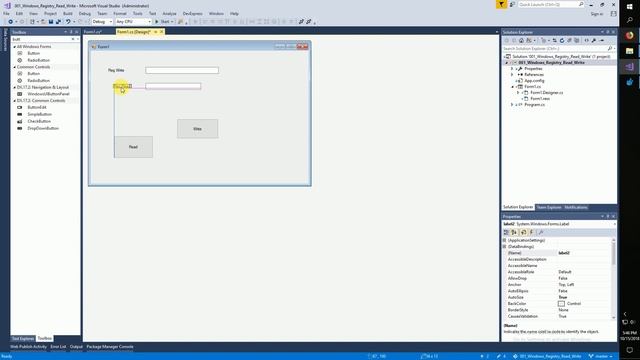Open the DevExpress menu

[x=192, y=13]
